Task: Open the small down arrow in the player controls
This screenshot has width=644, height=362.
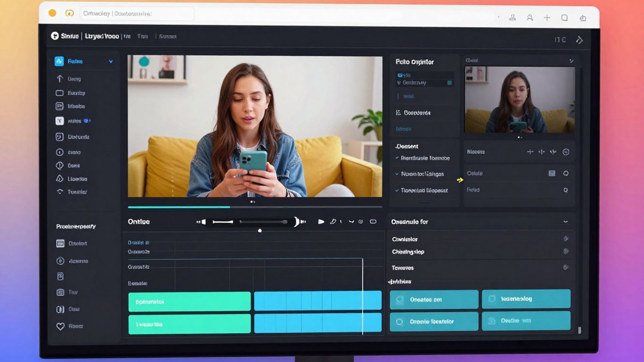Action: pos(351,222)
